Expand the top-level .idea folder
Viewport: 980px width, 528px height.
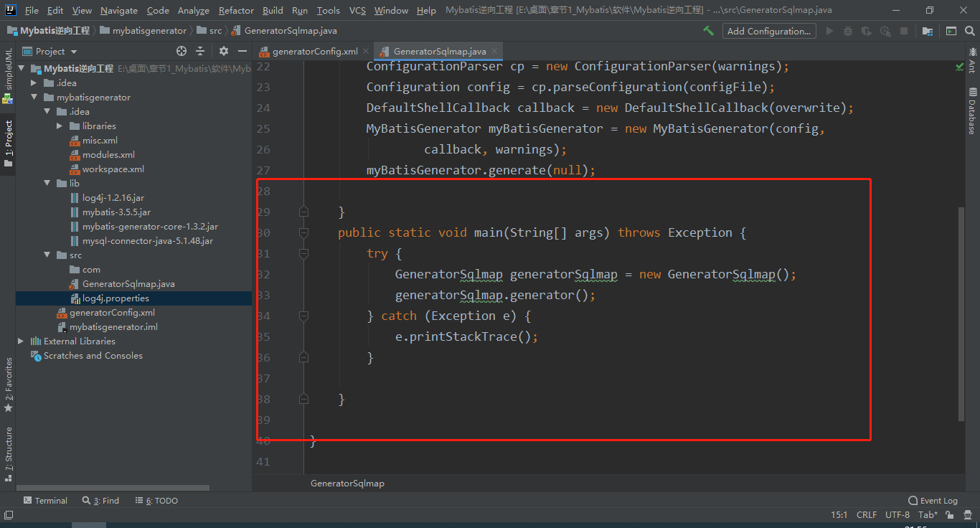(34, 83)
